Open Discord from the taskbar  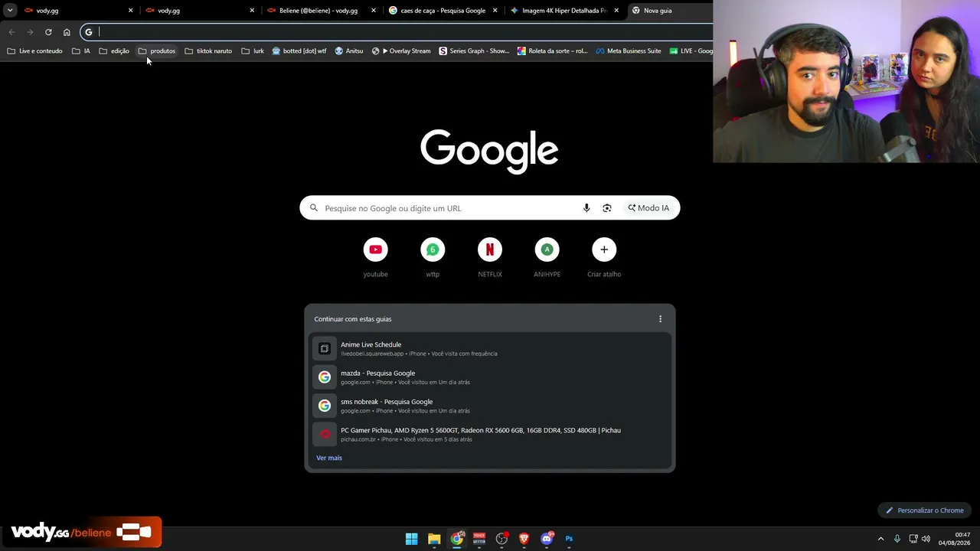pos(547,539)
